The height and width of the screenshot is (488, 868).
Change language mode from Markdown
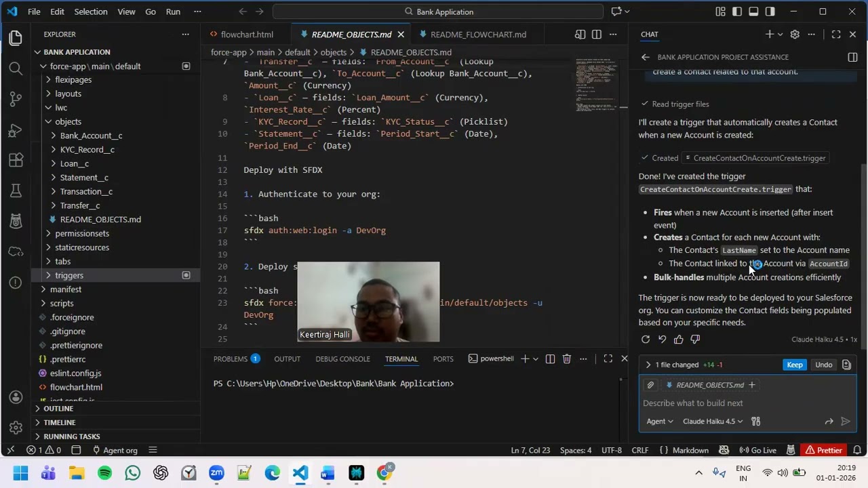(x=690, y=450)
